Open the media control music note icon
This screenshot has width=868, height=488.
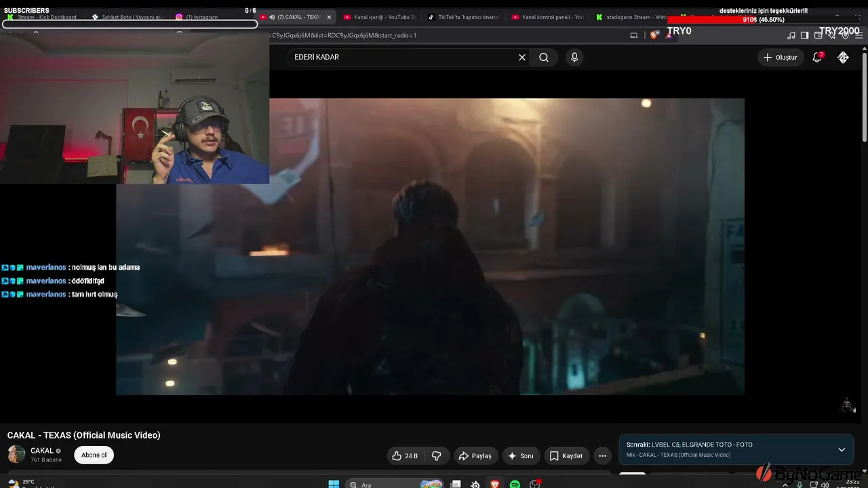click(x=791, y=35)
